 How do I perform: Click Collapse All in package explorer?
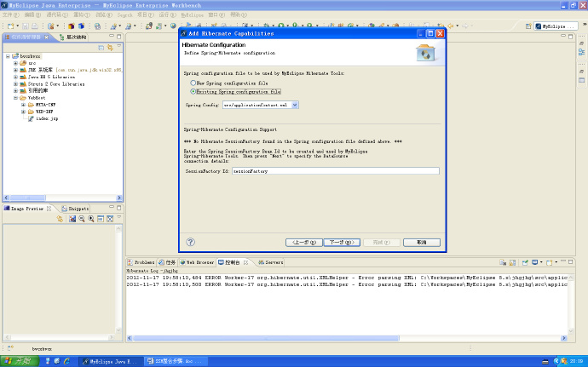101,48
